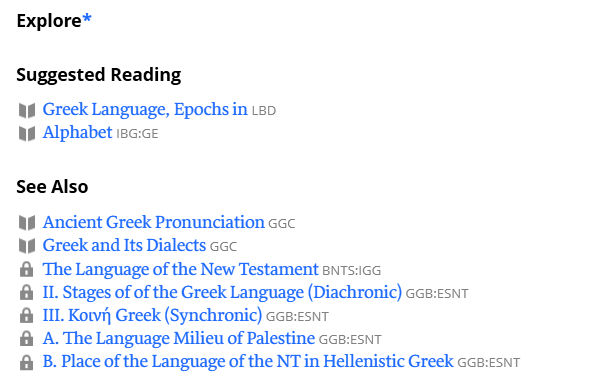Open the Greek Language, Epochs in link
The height and width of the screenshot is (383, 615).
[145, 109]
